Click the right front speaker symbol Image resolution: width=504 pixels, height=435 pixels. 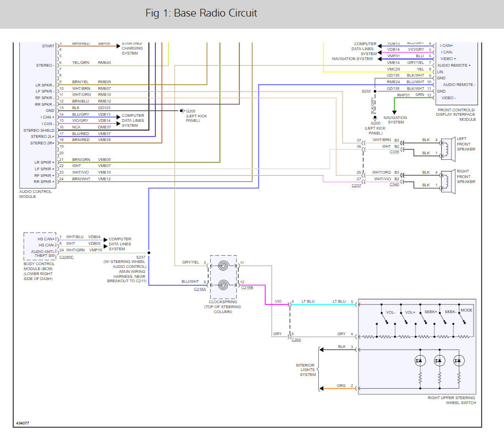coord(447,179)
